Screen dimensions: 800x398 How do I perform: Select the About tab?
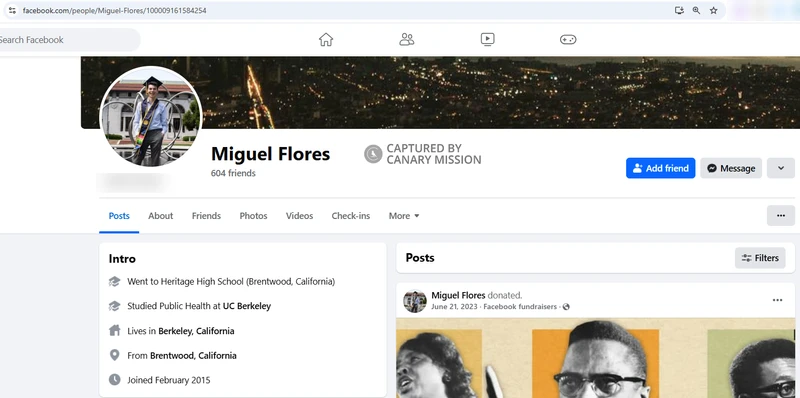pyautogui.click(x=161, y=216)
